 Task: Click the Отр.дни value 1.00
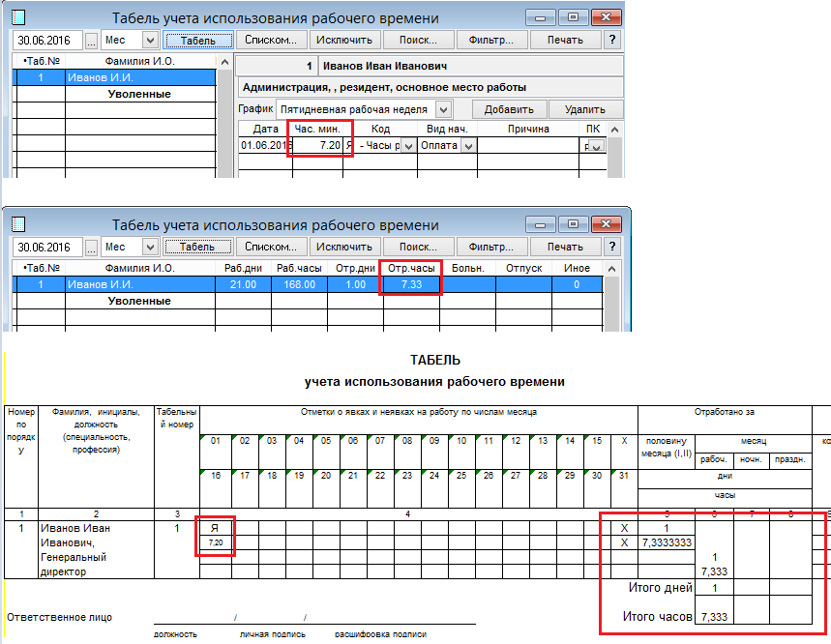pyautogui.click(x=356, y=285)
